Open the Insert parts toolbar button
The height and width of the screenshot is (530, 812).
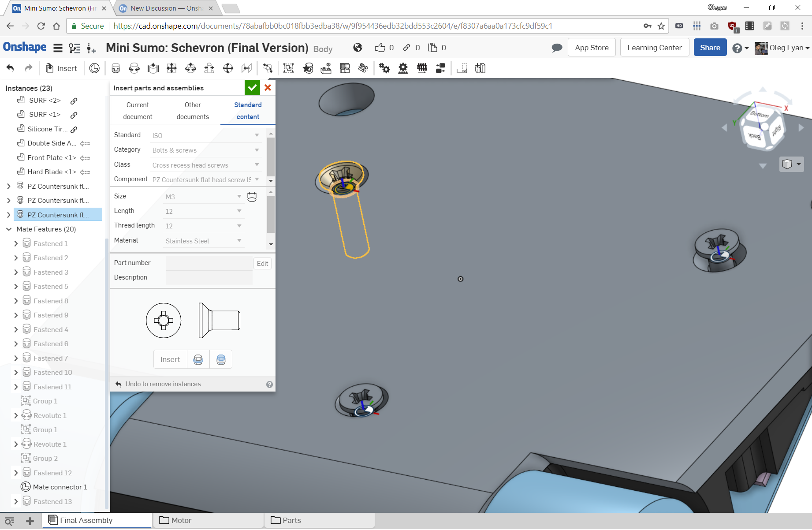point(61,68)
